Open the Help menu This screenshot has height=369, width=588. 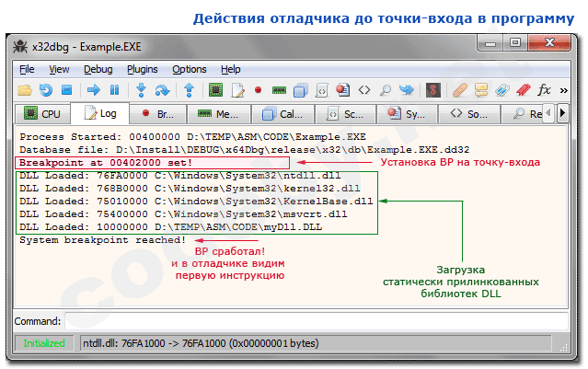(231, 69)
